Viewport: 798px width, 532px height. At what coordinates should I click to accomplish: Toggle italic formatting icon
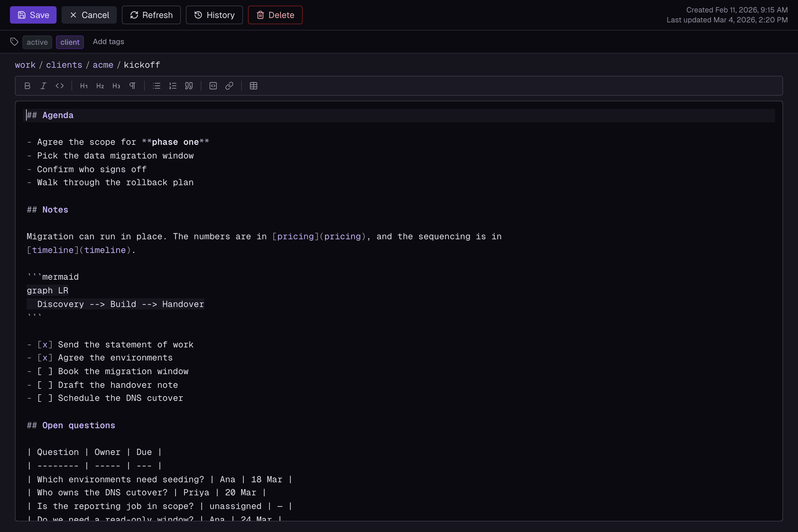44,86
